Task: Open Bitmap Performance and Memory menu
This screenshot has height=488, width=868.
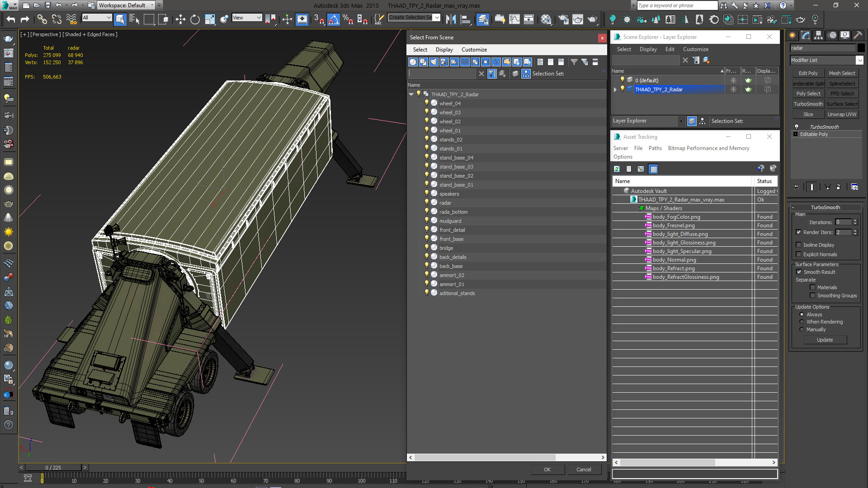Action: [708, 148]
